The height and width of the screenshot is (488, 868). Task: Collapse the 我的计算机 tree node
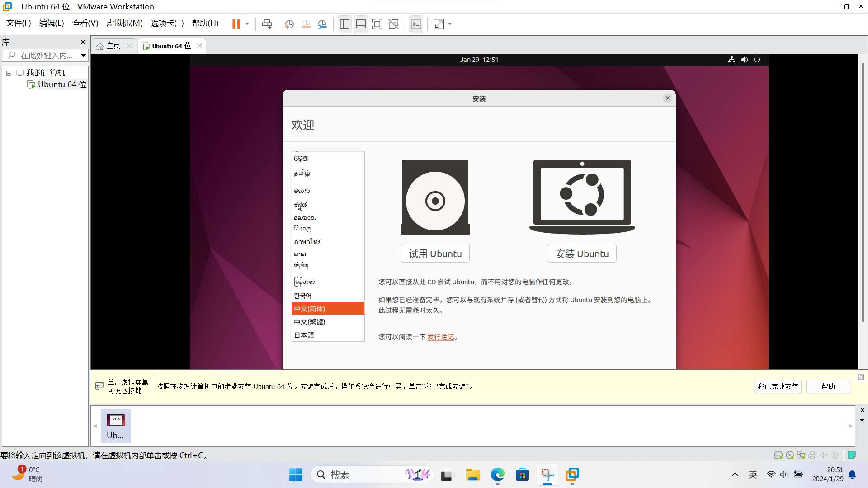9,73
